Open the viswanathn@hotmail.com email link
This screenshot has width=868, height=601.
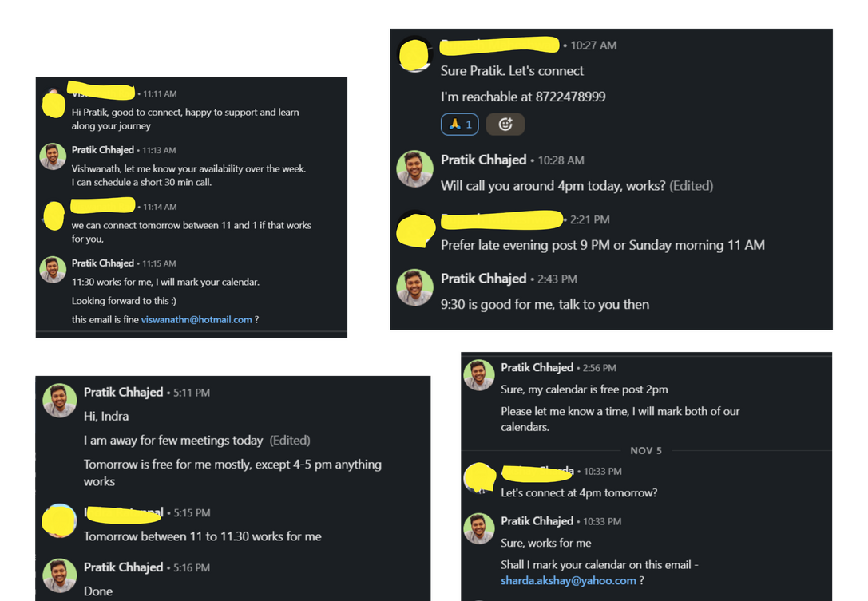pyautogui.click(x=196, y=319)
